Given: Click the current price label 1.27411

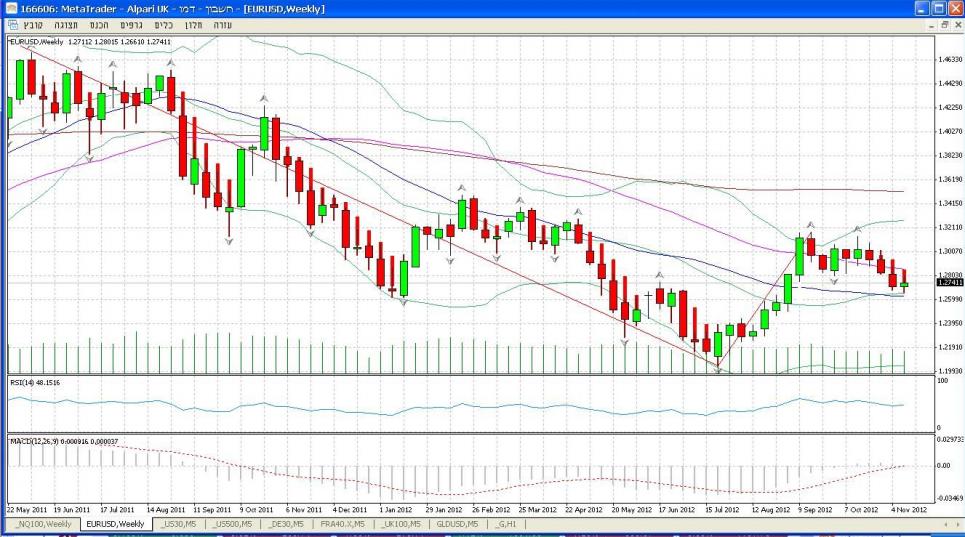Looking at the screenshot, I should [x=949, y=283].
